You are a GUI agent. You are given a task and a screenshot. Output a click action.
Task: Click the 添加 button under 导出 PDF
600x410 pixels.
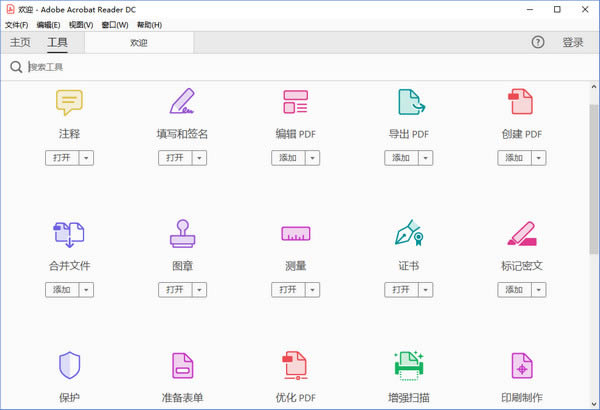(401, 158)
